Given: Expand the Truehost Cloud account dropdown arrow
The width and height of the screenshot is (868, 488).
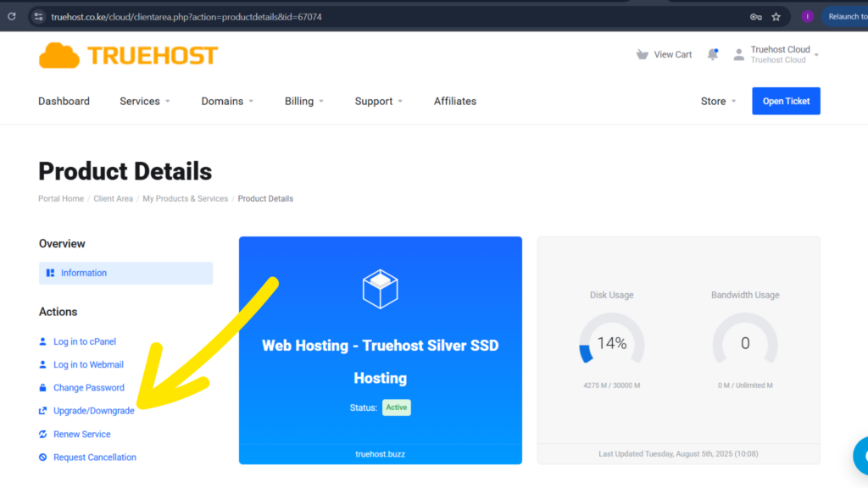Looking at the screenshot, I should tap(816, 55).
